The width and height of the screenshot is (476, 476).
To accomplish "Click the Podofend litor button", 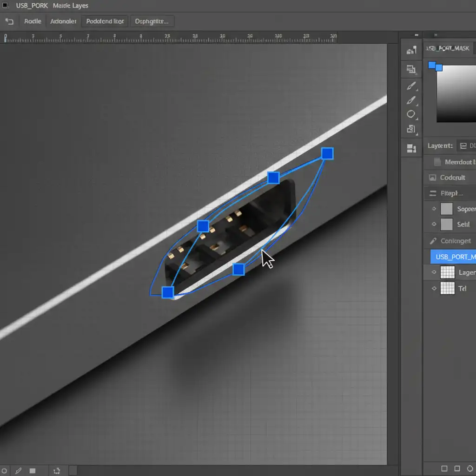I will pyautogui.click(x=105, y=21).
